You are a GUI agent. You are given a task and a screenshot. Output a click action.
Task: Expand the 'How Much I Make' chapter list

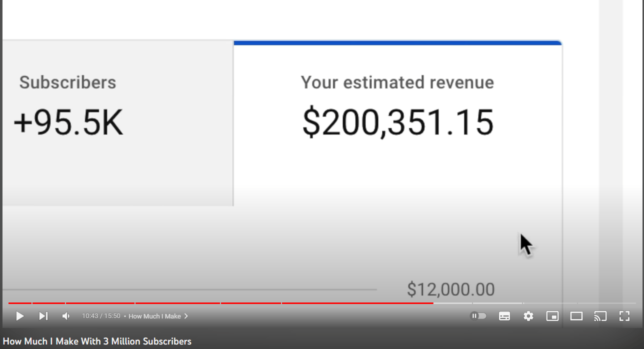click(185, 316)
